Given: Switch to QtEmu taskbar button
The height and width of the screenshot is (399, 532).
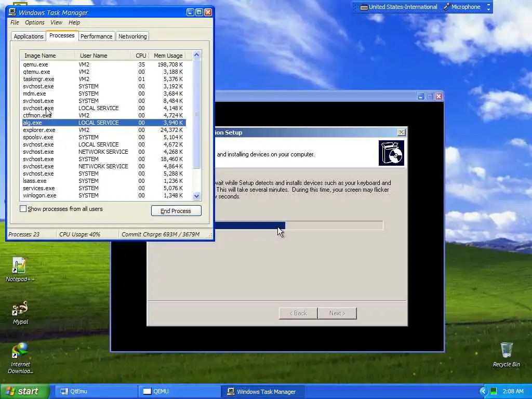Looking at the screenshot, I should (x=95, y=391).
